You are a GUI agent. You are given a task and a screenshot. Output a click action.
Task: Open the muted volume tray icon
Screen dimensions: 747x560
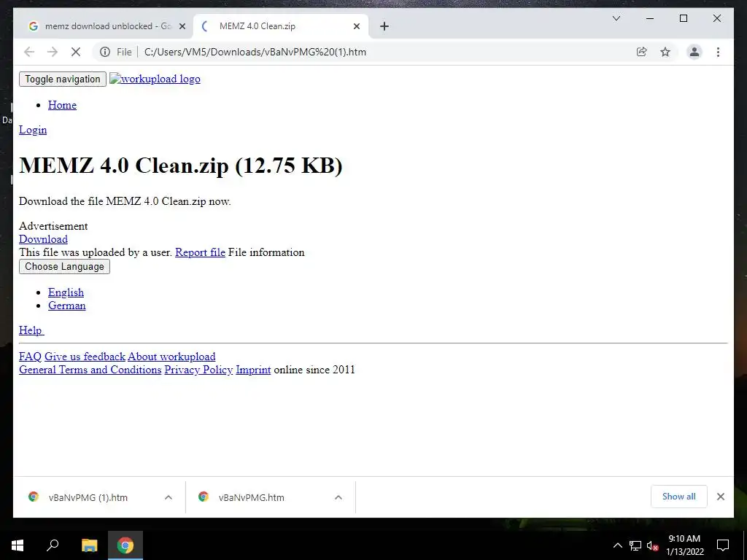[652, 545]
